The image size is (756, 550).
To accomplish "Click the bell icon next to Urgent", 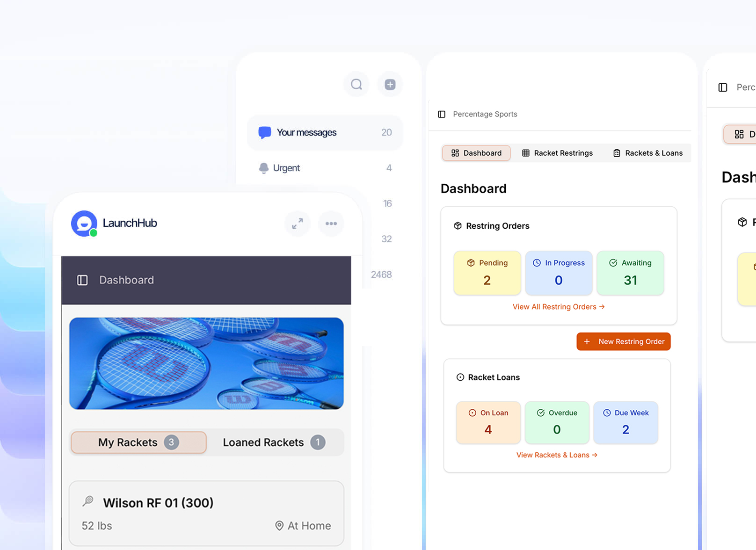I will [x=263, y=167].
